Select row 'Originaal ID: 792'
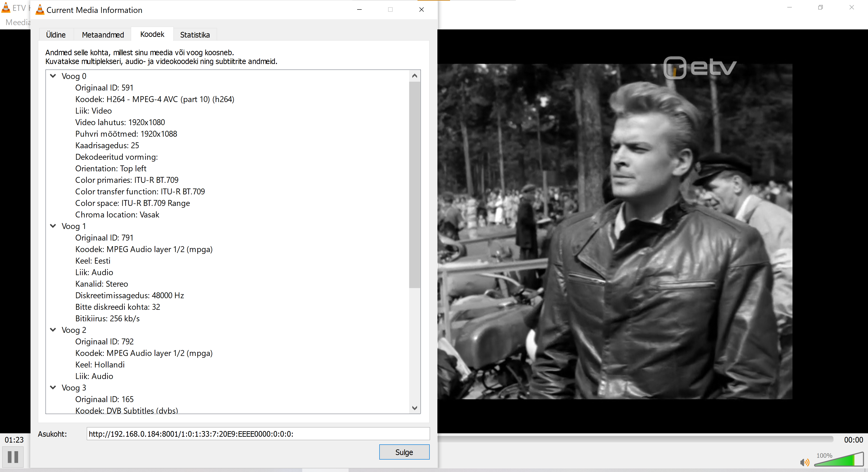 coord(104,341)
